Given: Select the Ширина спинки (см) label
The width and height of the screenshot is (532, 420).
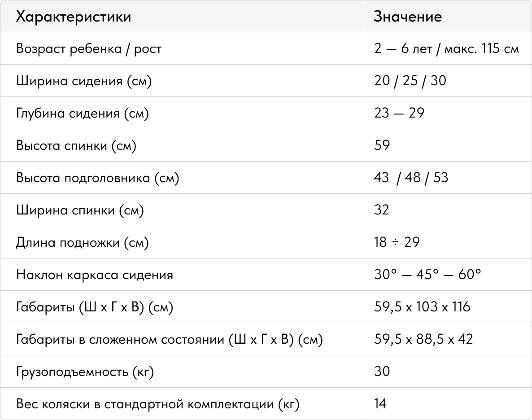Looking at the screenshot, I should coord(80,210).
